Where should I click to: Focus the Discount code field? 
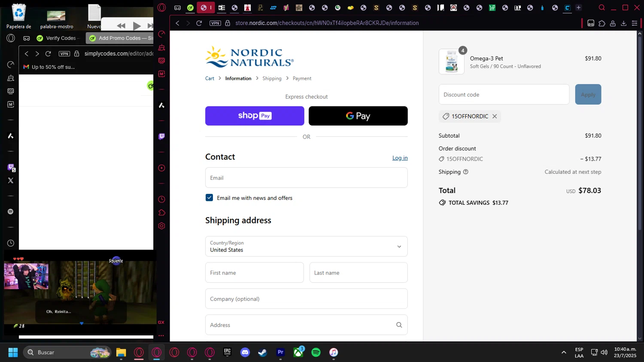point(504,94)
